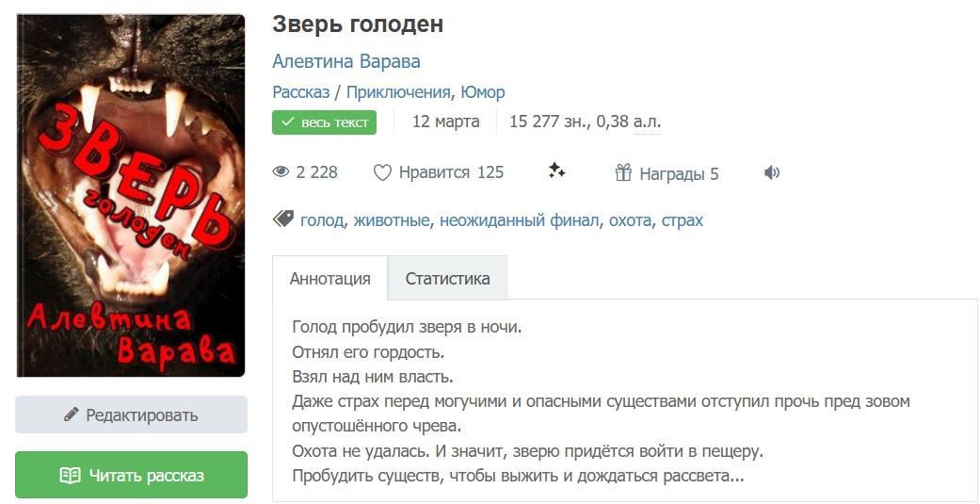Click the green весь текст badge
980x504 pixels.
(x=324, y=122)
